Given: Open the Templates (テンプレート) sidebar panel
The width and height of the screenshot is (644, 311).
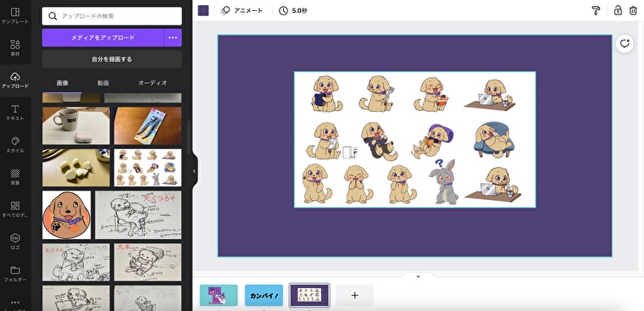Looking at the screenshot, I should [15, 16].
